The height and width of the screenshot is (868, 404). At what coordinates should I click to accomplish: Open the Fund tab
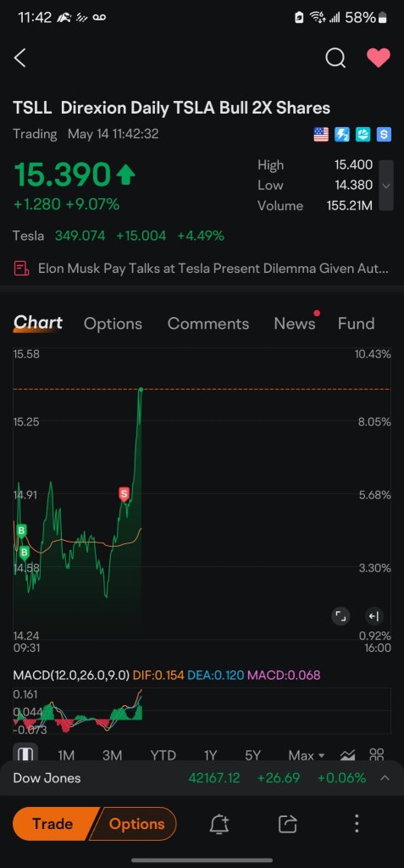pos(356,324)
